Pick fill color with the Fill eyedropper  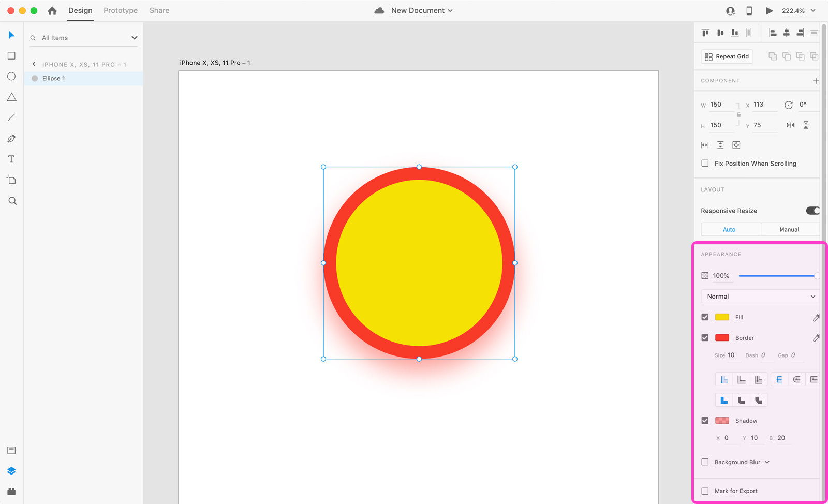pos(816,317)
